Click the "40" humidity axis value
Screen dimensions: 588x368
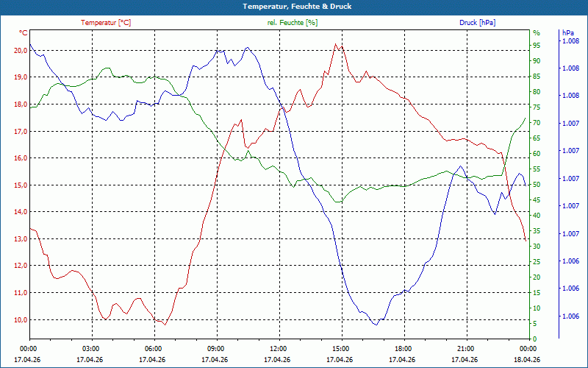click(537, 216)
